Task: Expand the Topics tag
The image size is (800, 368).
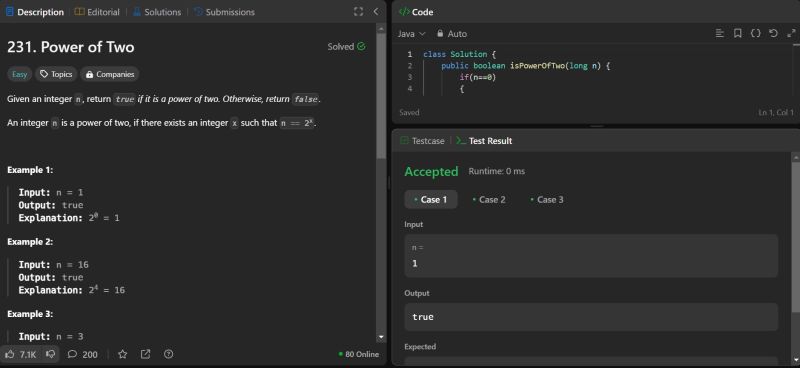Action: click(x=56, y=75)
